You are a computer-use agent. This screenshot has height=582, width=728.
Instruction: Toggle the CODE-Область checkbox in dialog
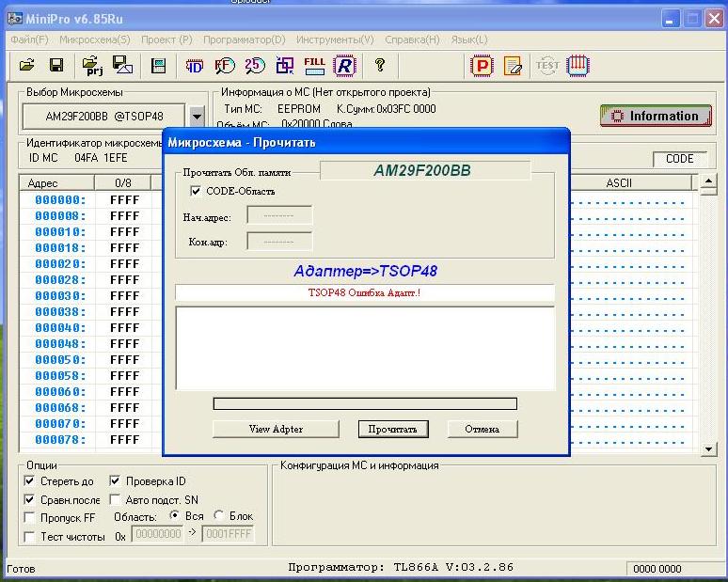coord(196,191)
